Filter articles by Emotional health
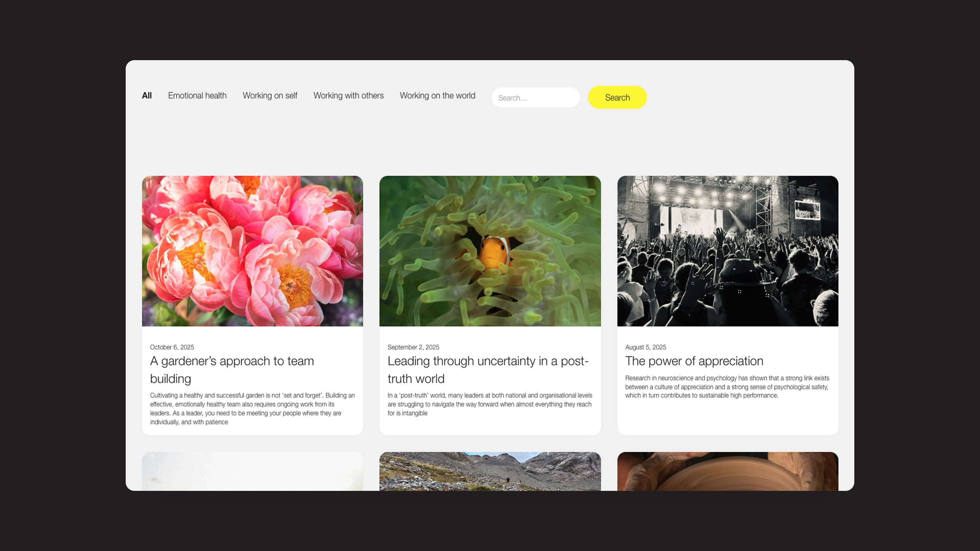 click(x=197, y=95)
